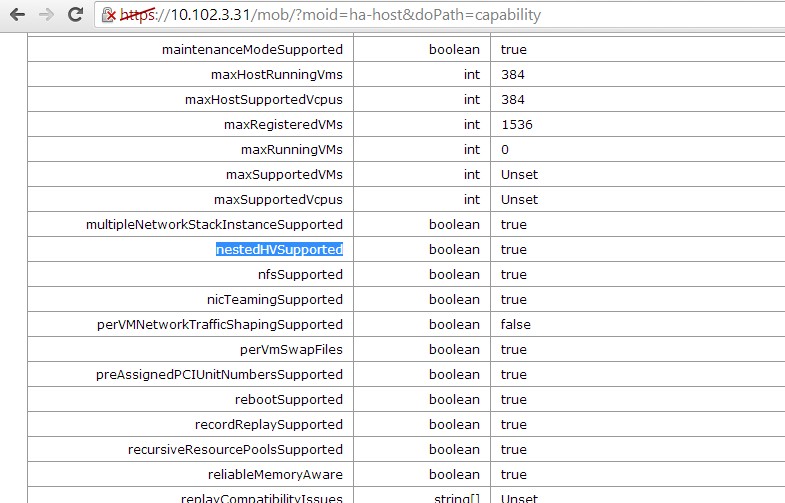Image resolution: width=785 pixels, height=503 pixels.
Task: Click the highlighted nestedHVSupported property name
Action: pos(279,250)
